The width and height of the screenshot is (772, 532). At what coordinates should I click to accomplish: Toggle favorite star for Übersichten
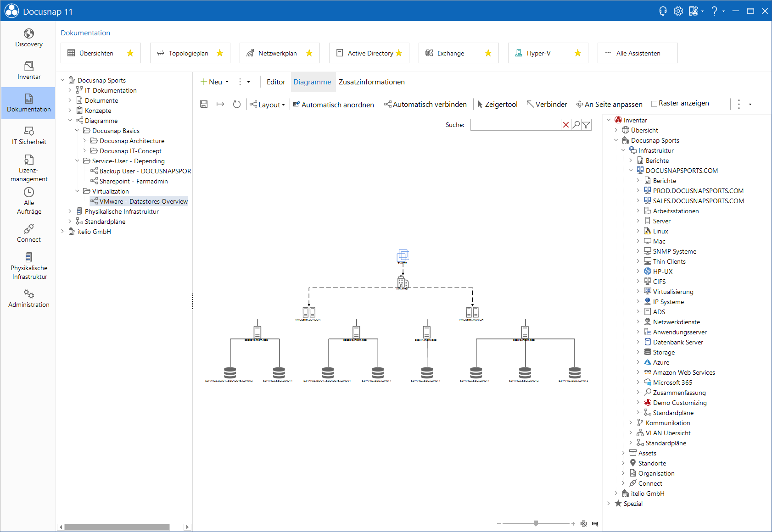[x=130, y=53]
